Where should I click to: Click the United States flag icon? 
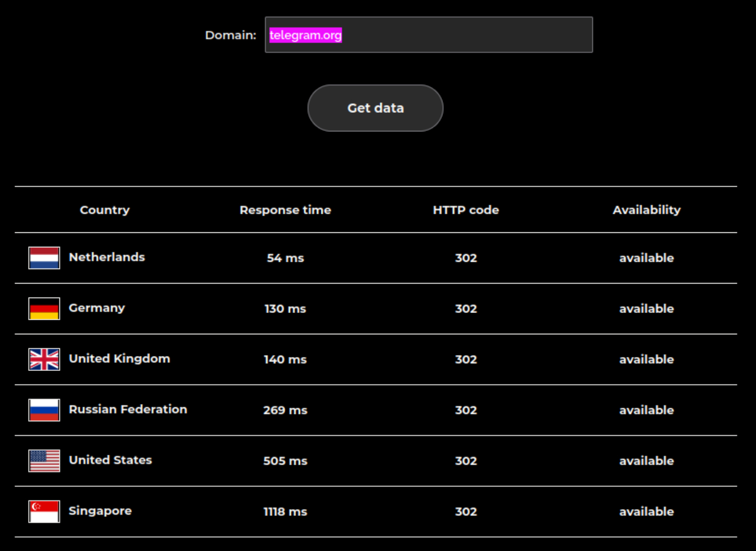[x=44, y=460]
